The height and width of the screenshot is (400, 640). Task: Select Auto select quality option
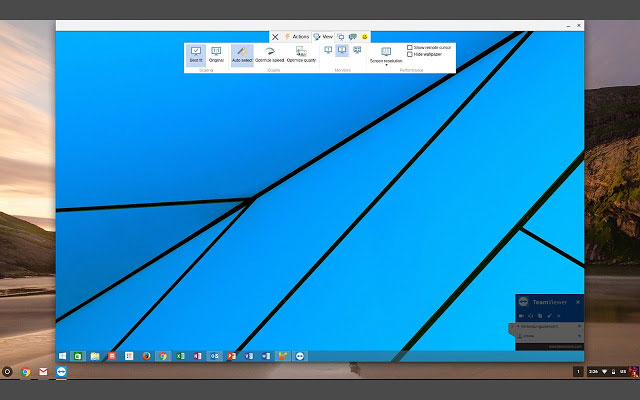pos(242,55)
